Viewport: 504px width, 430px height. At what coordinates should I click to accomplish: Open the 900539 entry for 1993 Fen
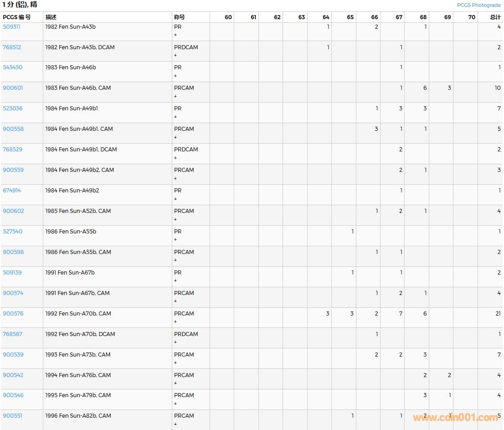[13, 355]
